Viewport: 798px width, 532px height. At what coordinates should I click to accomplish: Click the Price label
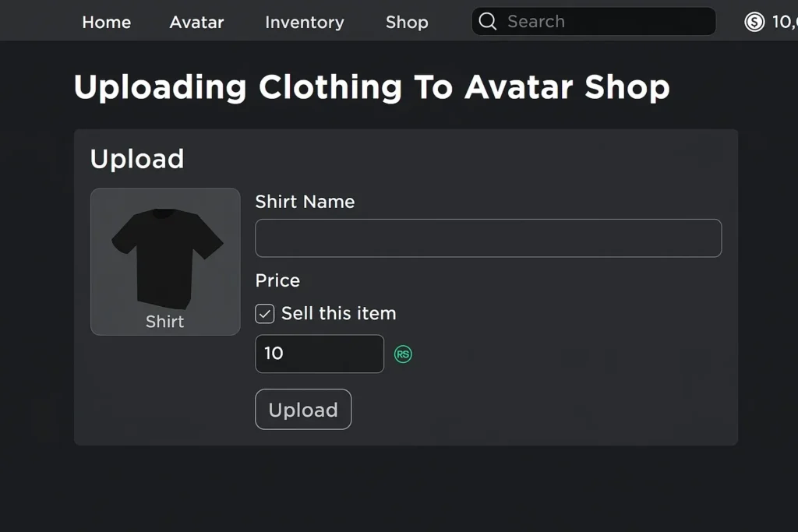tap(277, 280)
